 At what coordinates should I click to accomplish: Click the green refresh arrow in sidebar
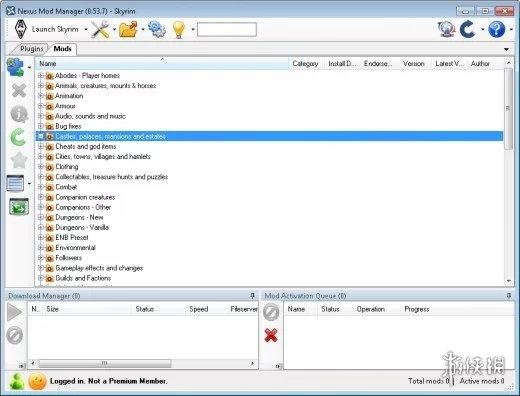pyautogui.click(x=18, y=137)
